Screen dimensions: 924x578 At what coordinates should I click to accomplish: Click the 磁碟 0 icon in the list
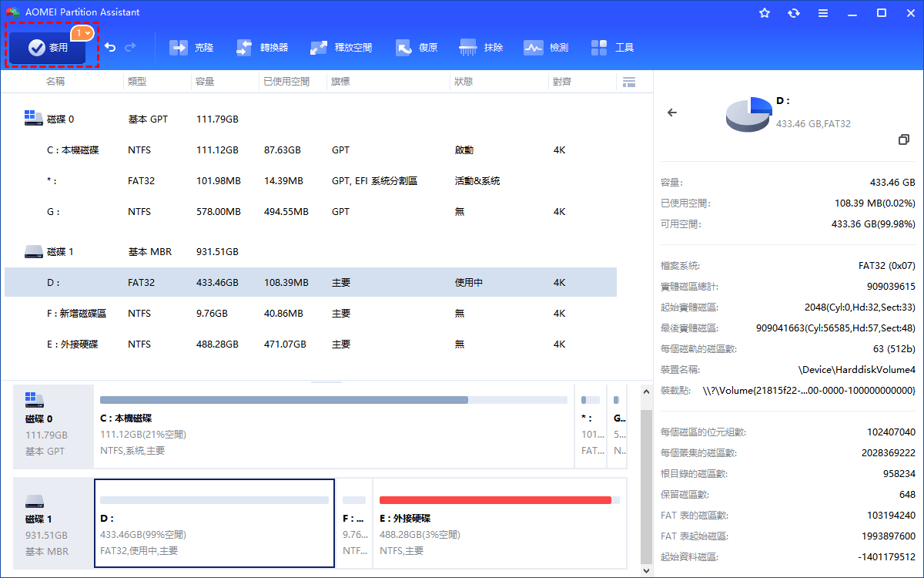pyautogui.click(x=34, y=118)
